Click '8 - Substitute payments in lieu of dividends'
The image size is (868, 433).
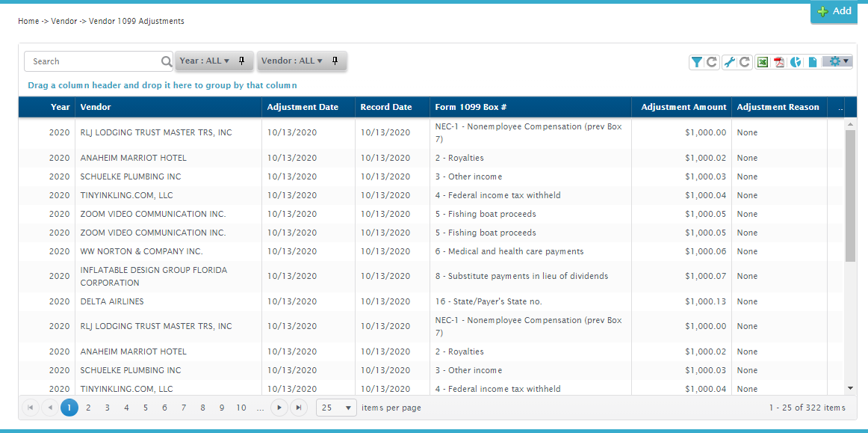(521, 276)
